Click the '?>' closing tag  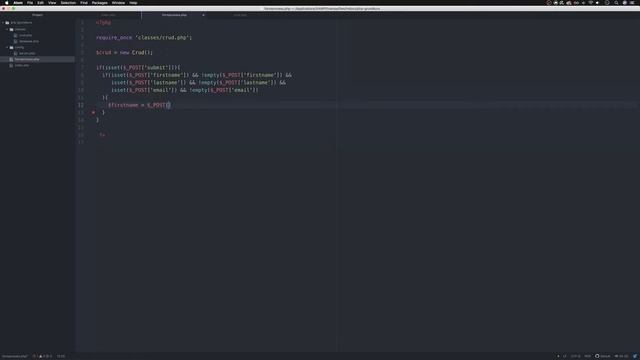[x=102, y=135]
